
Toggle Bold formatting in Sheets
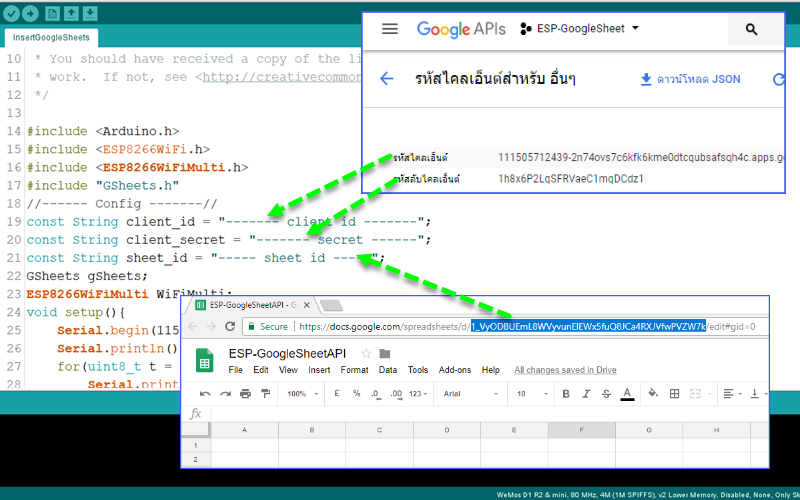point(566,393)
